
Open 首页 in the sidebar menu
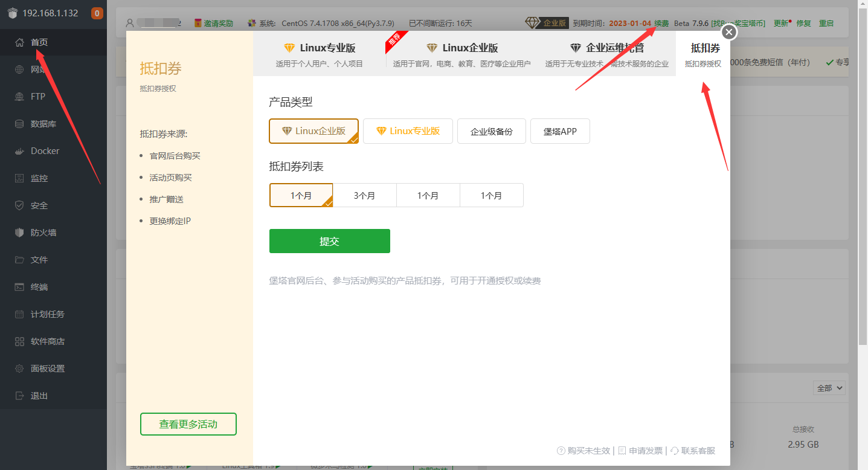pyautogui.click(x=53, y=42)
